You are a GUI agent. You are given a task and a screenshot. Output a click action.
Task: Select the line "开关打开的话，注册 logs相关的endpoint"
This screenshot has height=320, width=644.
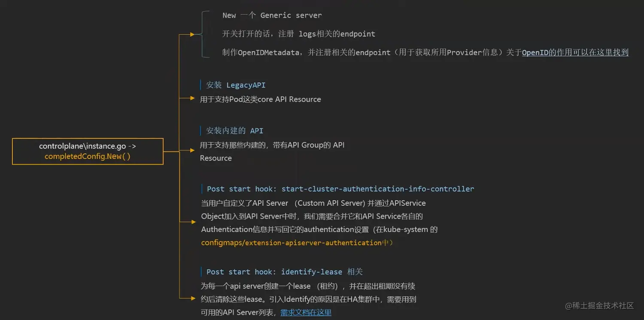coord(298,34)
